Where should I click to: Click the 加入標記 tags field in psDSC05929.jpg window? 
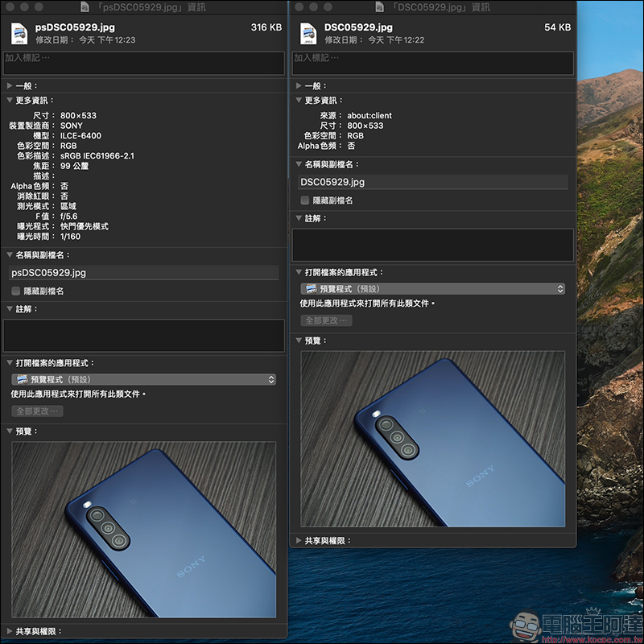click(x=144, y=63)
